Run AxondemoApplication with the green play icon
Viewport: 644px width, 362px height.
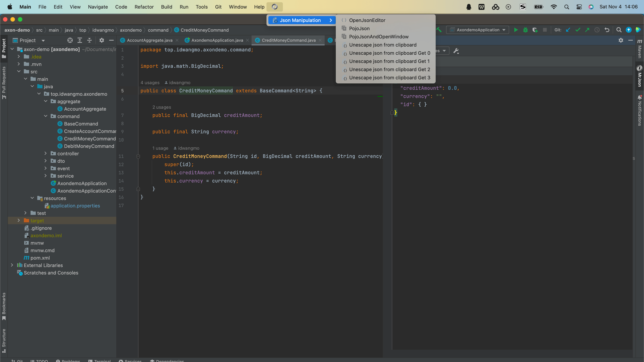tap(516, 30)
